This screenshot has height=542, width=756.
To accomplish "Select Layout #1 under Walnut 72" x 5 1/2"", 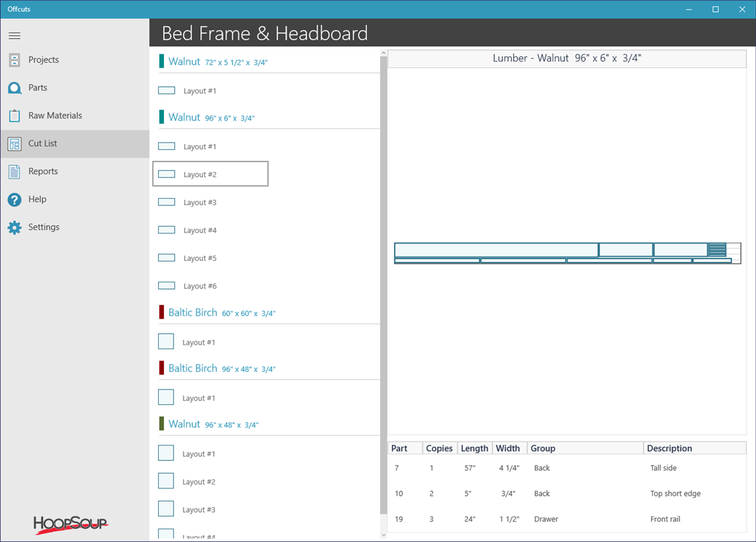I will coord(210,90).
